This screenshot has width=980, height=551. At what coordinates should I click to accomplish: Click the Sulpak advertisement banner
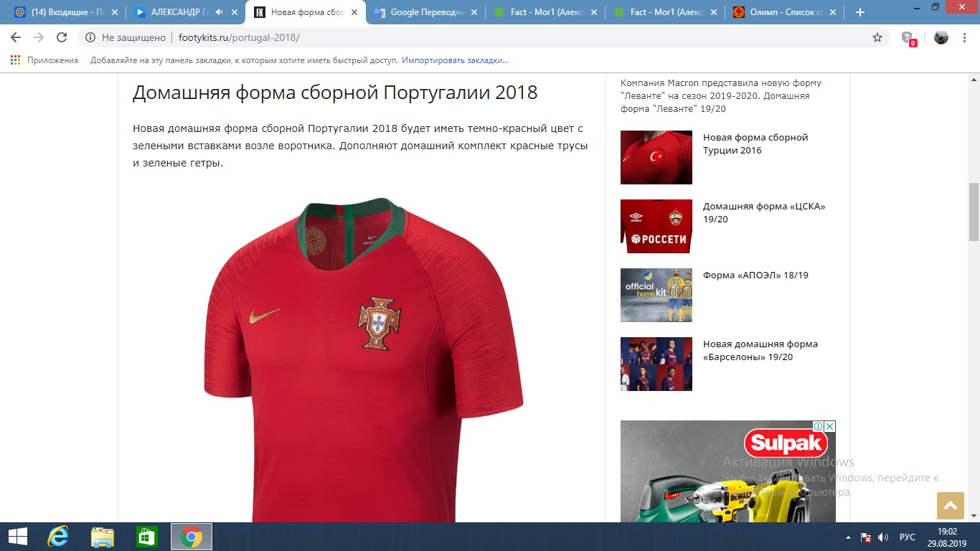point(728,471)
